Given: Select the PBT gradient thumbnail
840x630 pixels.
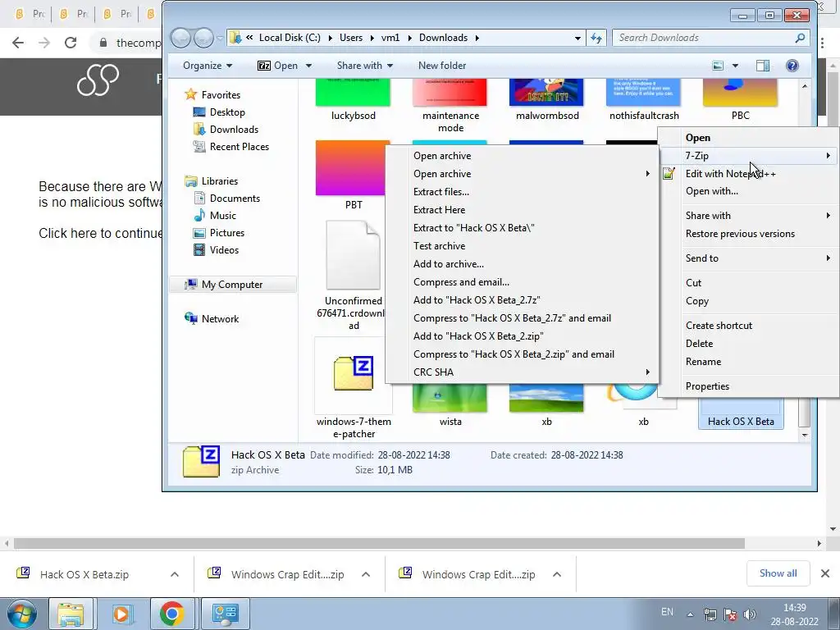Looking at the screenshot, I should coord(352,168).
